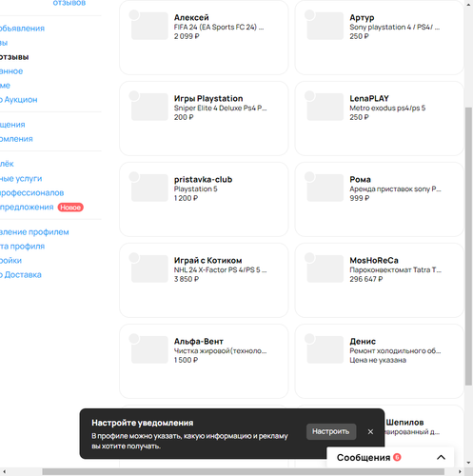Screen dimensions: 473x476
Task: Select avatar circle on MosHoReCa card
Action: 309,257
